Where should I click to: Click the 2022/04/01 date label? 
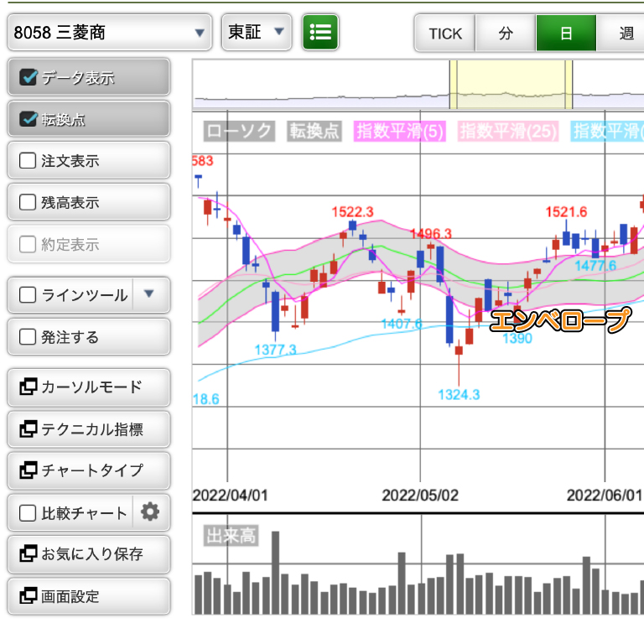click(x=230, y=496)
